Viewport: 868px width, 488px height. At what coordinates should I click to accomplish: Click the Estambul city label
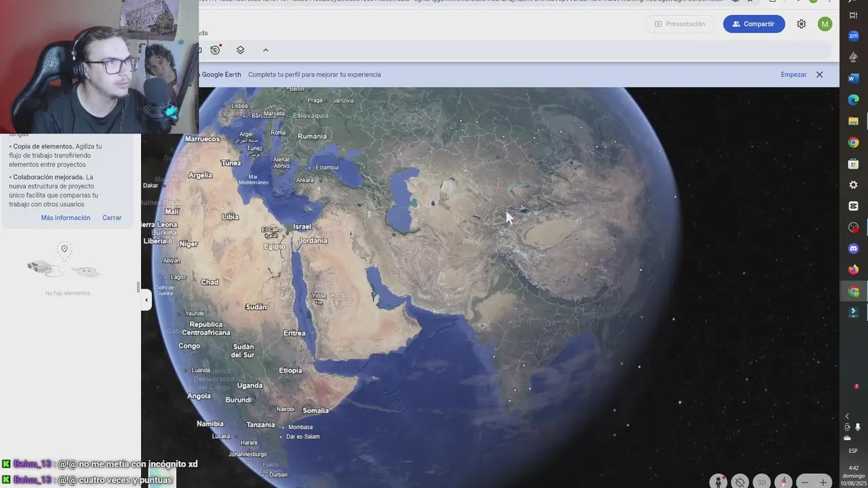(327, 167)
